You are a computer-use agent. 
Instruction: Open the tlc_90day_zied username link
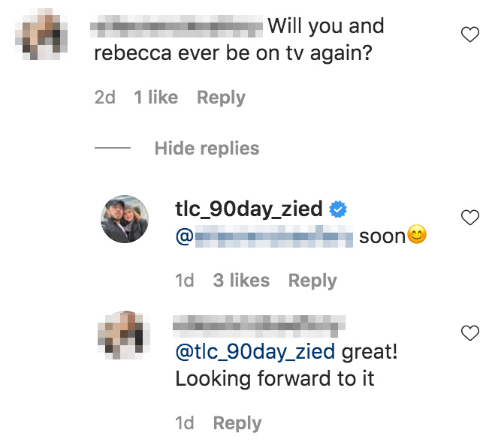click(x=249, y=210)
